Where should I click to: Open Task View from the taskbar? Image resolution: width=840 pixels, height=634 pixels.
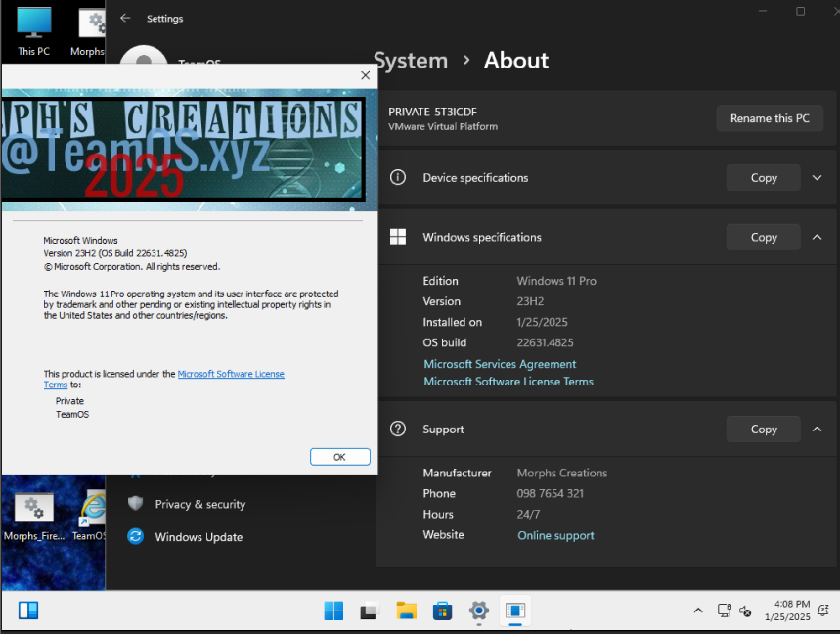pyautogui.click(x=370, y=611)
